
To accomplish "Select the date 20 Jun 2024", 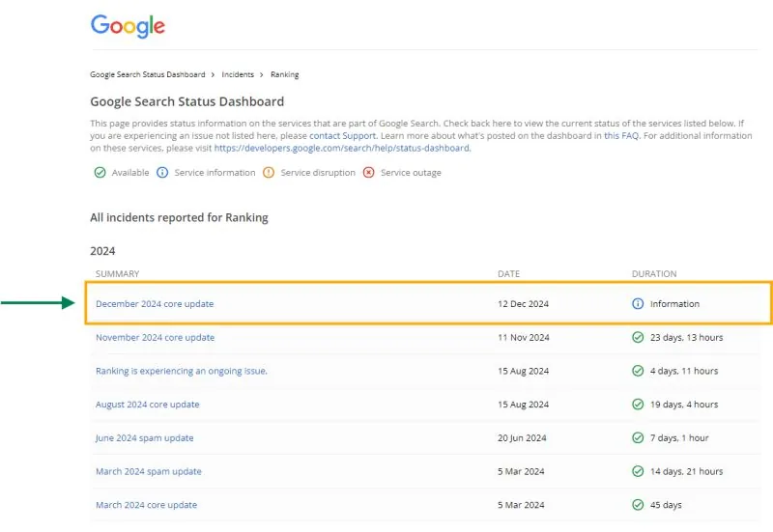I will point(522,438).
